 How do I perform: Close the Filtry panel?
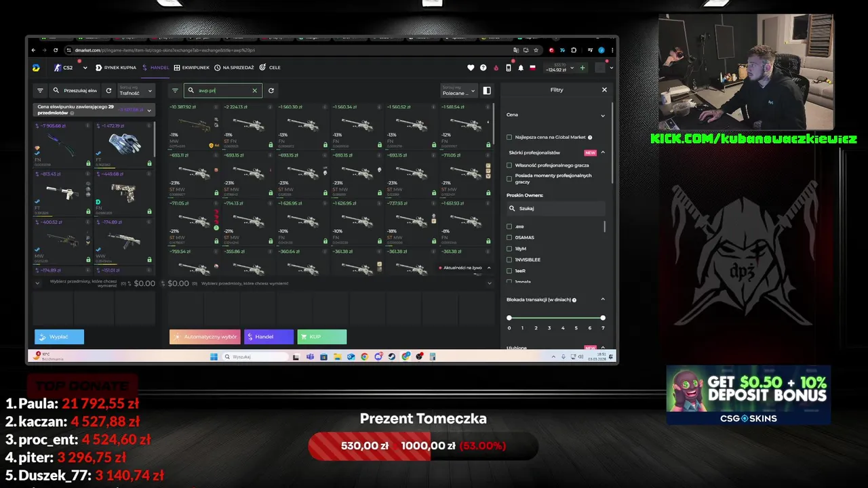pos(604,89)
